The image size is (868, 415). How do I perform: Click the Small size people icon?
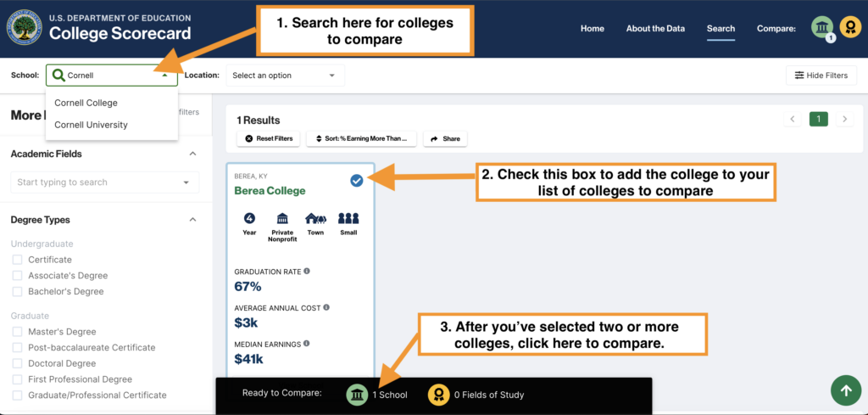tap(348, 218)
